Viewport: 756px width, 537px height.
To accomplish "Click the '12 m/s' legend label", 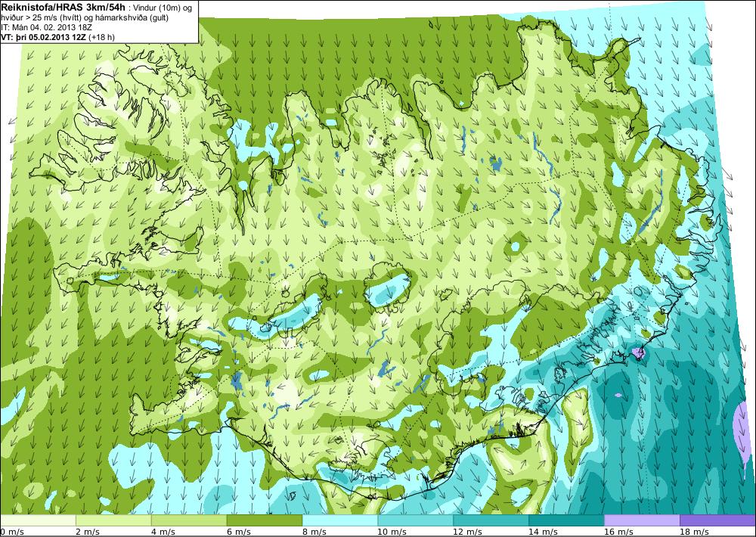I will [x=467, y=532].
